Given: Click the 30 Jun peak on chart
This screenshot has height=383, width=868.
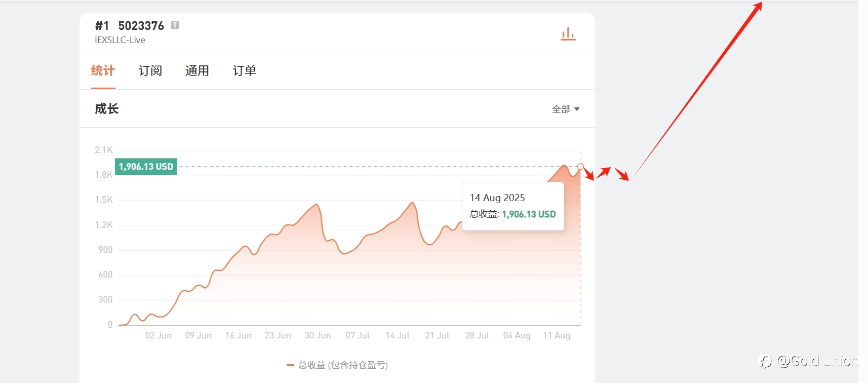Looking at the screenshot, I should [x=317, y=205].
